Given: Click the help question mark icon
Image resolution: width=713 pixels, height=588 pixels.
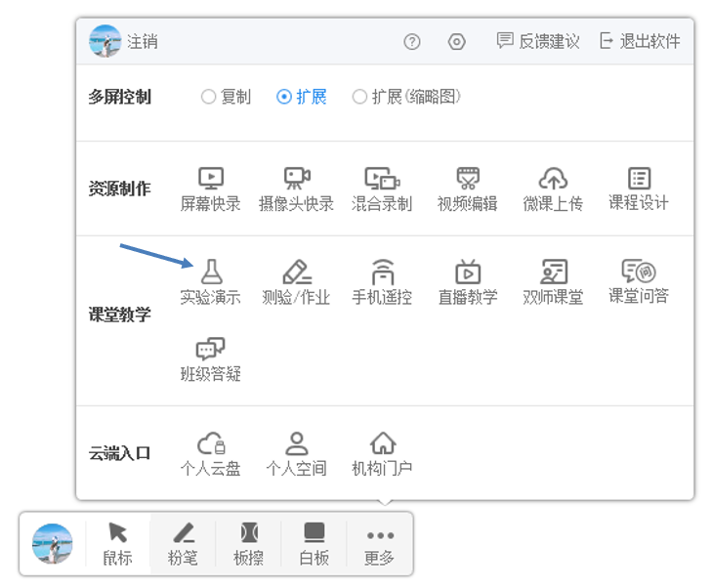Looking at the screenshot, I should tap(412, 41).
